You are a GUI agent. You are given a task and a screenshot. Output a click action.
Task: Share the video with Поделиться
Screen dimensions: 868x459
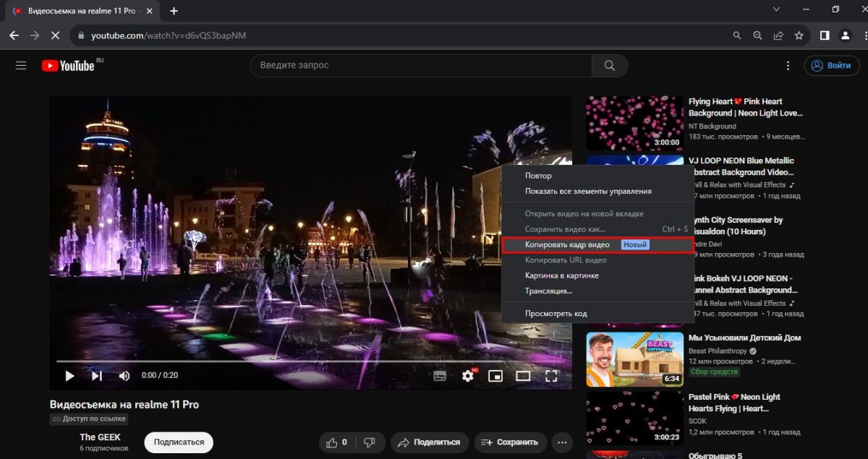[x=430, y=442]
